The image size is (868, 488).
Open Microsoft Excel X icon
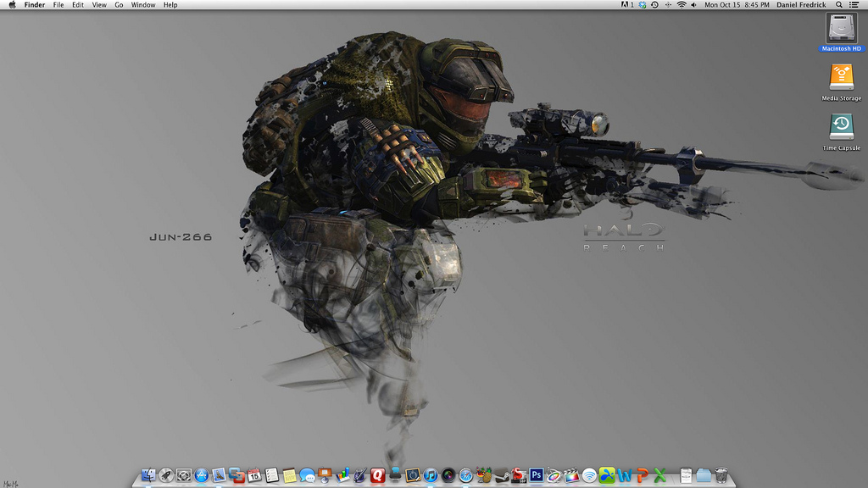coord(659,474)
